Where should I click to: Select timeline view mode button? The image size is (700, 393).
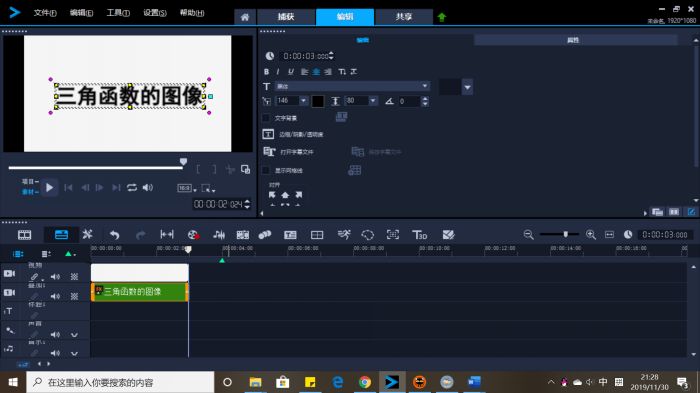(61, 234)
